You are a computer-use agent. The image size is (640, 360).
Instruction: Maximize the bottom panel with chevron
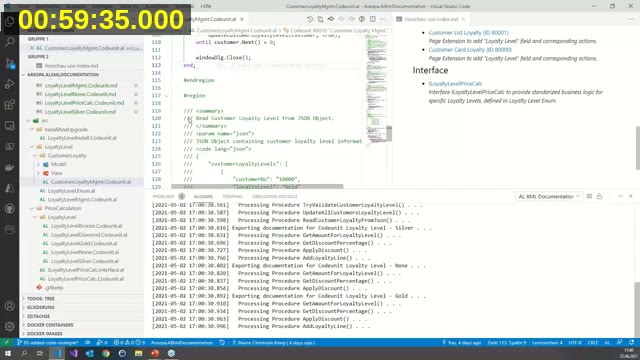[x=620, y=196]
